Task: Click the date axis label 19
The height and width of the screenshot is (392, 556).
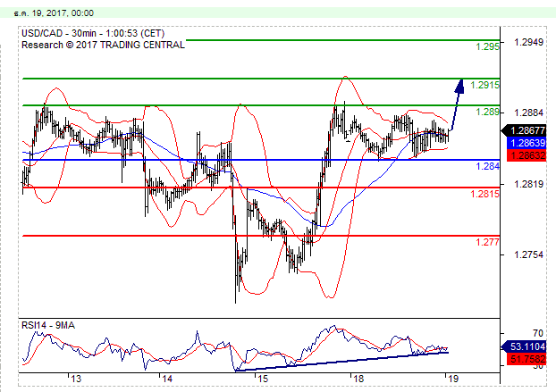Action: (453, 379)
